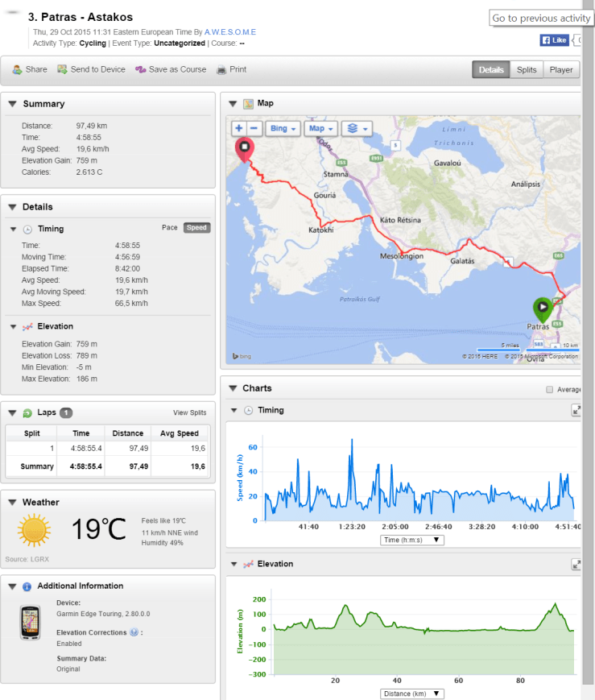
Task: Open the Player tab
Action: point(561,70)
